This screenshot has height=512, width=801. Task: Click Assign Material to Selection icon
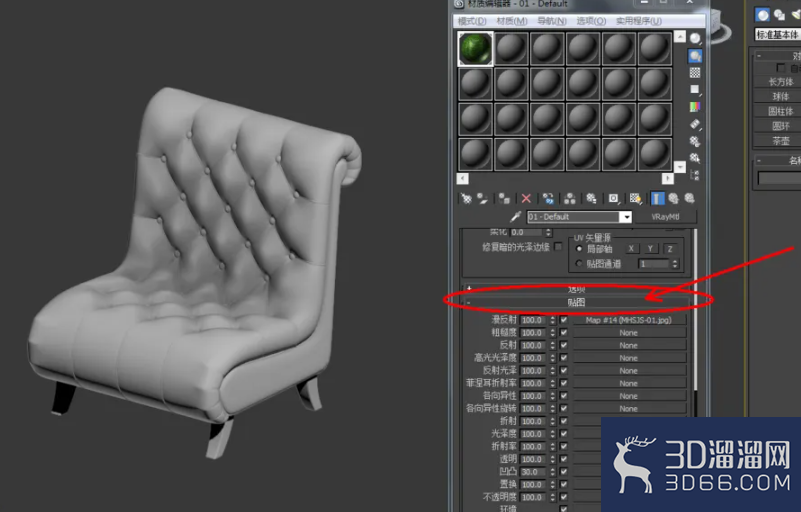pyautogui.click(x=504, y=198)
